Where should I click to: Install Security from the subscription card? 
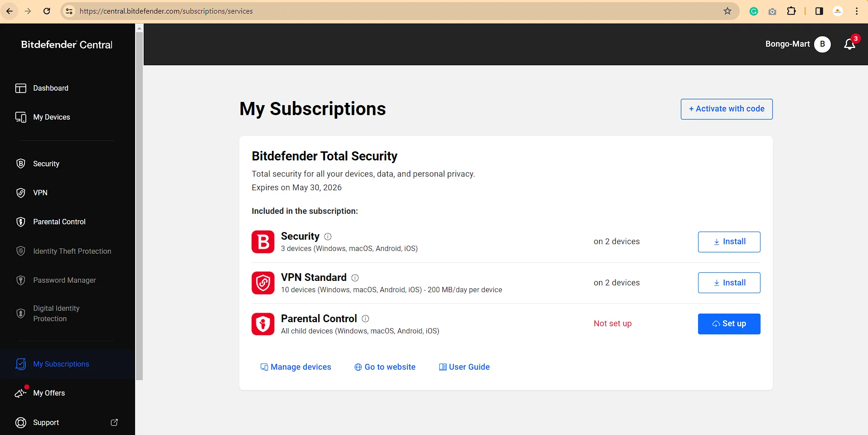729,242
